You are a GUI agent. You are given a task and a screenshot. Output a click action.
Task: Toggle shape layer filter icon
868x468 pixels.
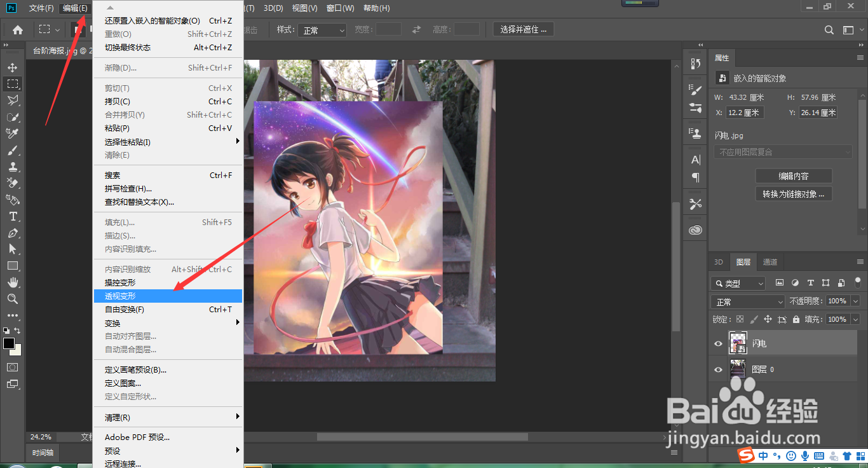point(825,283)
